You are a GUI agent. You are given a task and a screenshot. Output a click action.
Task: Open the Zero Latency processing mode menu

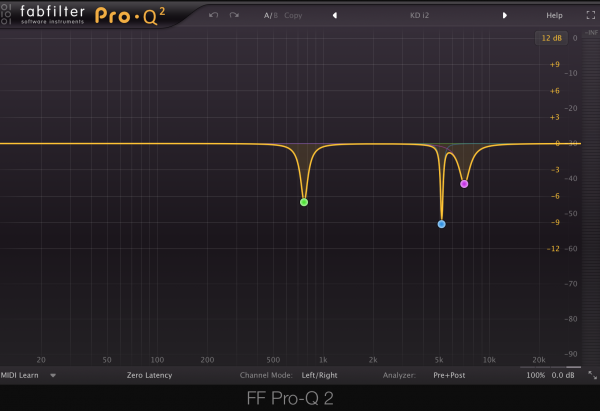pos(149,375)
